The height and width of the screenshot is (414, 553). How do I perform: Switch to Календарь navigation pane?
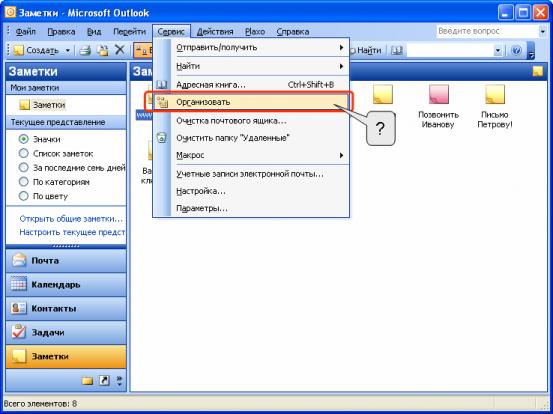(x=66, y=285)
